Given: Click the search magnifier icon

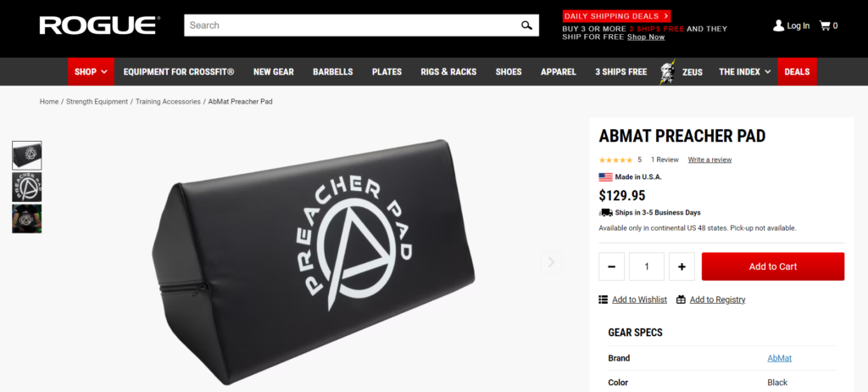Looking at the screenshot, I should pos(526,25).
